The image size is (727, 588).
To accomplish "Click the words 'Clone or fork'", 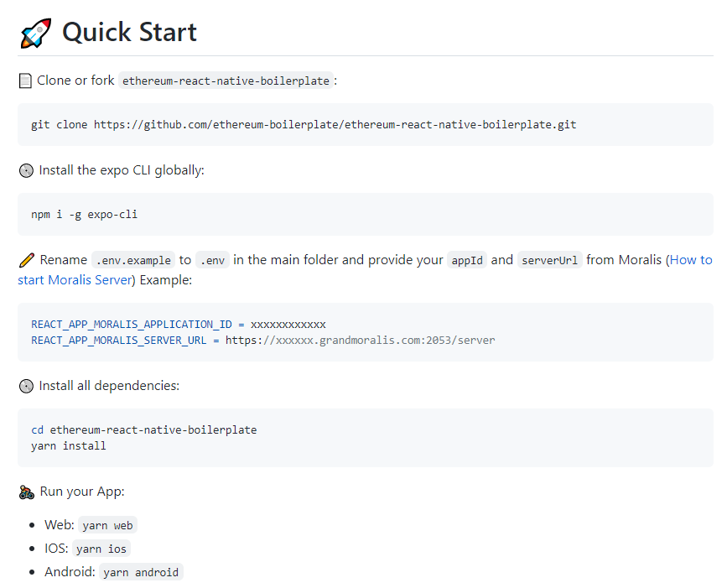I will coord(75,81).
